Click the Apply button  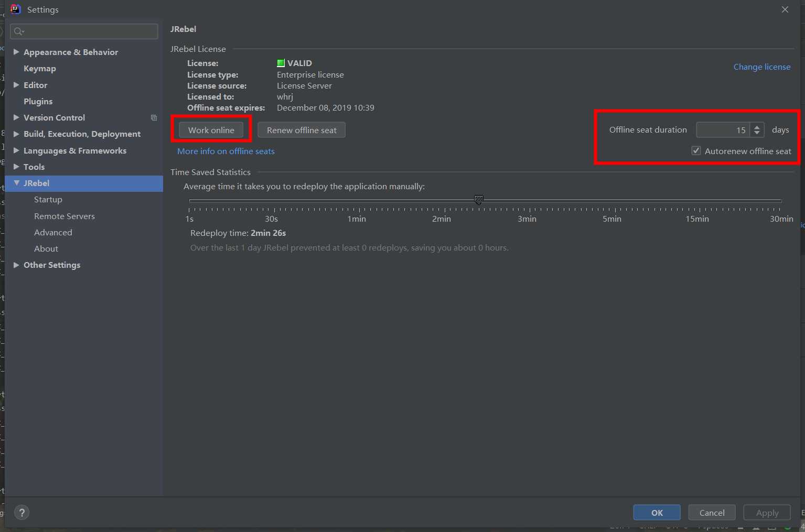767,513
